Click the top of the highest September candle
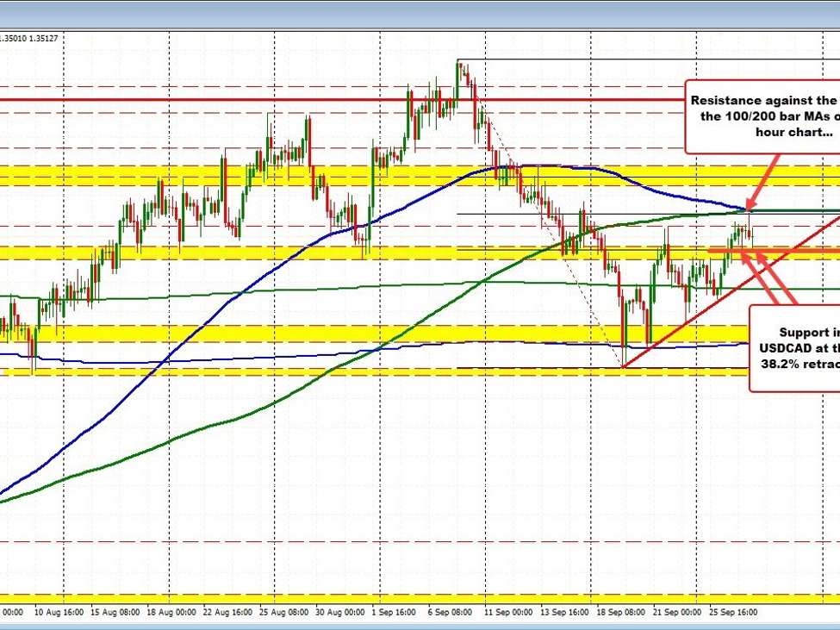This screenshot has height=630, width=840. (459, 61)
